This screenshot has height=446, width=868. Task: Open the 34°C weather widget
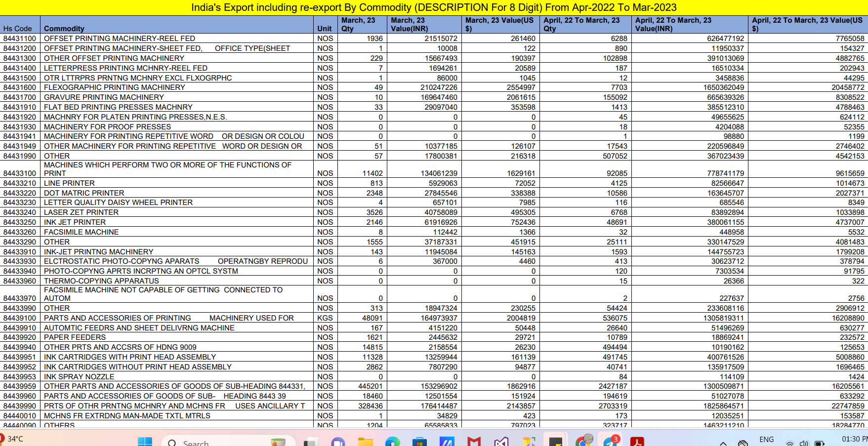(x=12, y=439)
